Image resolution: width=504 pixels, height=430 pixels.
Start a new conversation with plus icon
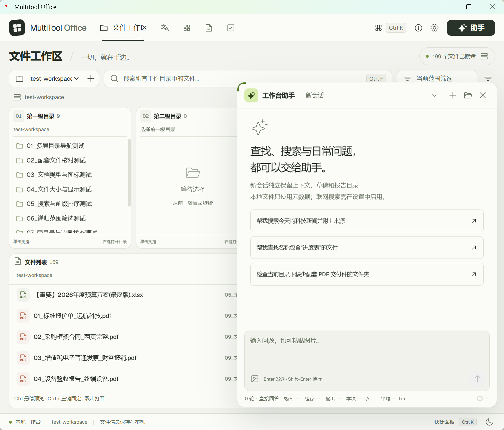453,95
